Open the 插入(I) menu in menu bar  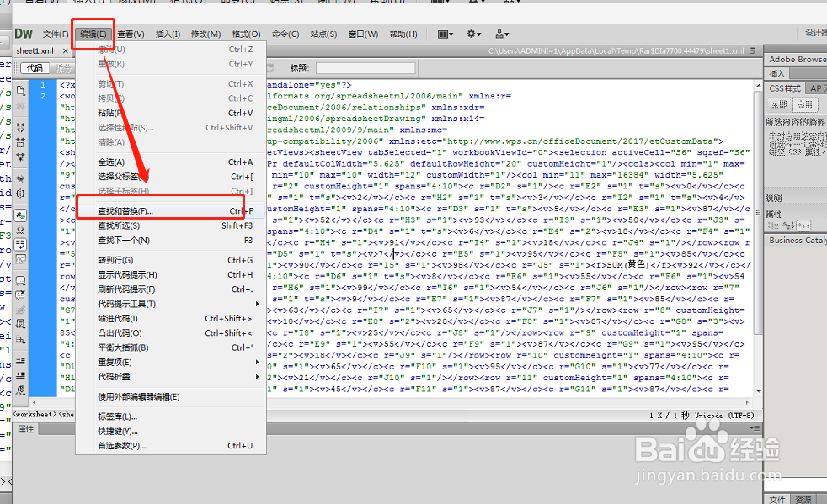[168, 34]
